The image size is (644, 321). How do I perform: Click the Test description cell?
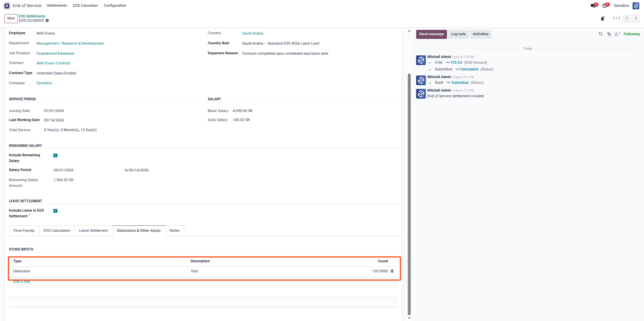pyautogui.click(x=194, y=271)
